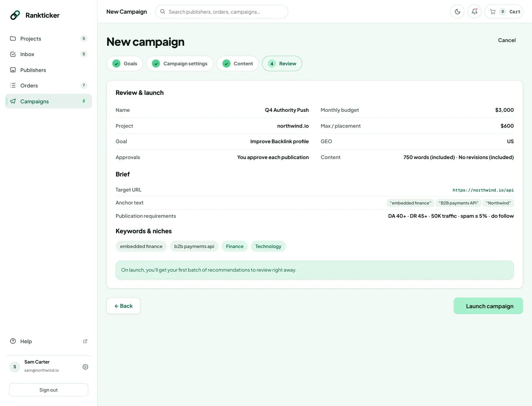
Task: Click the "embedded finance" anchor text chip
Action: click(x=410, y=203)
